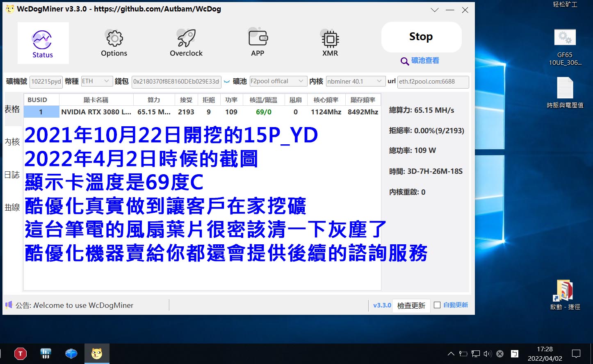593x364 pixels.
Task: Edit the 礦機號 worker name field
Action: coord(46,82)
